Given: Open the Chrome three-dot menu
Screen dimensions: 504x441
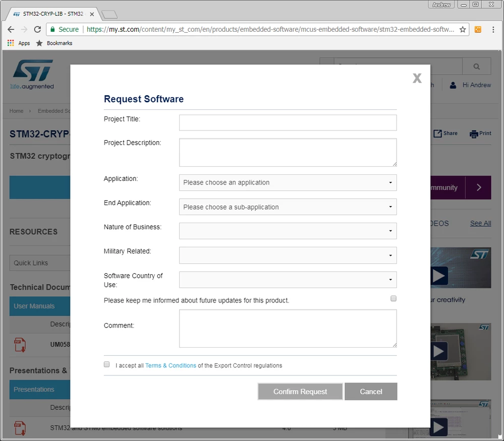Looking at the screenshot, I should pos(493,30).
